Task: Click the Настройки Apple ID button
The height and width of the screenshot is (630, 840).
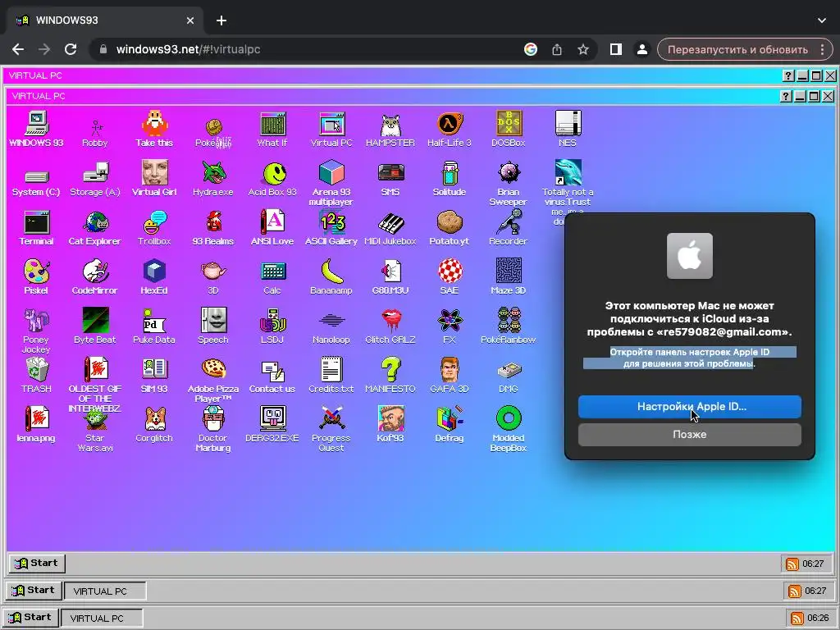Action: (690, 407)
